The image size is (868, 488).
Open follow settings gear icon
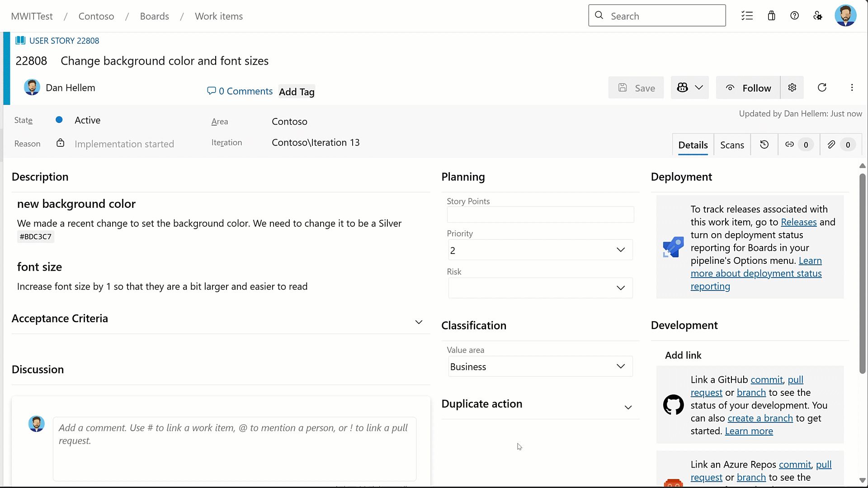[x=792, y=88]
